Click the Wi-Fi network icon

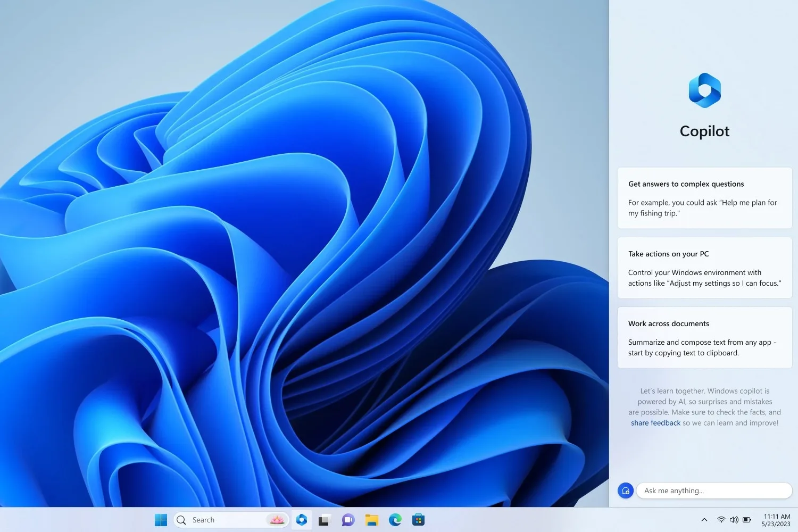coord(721,520)
